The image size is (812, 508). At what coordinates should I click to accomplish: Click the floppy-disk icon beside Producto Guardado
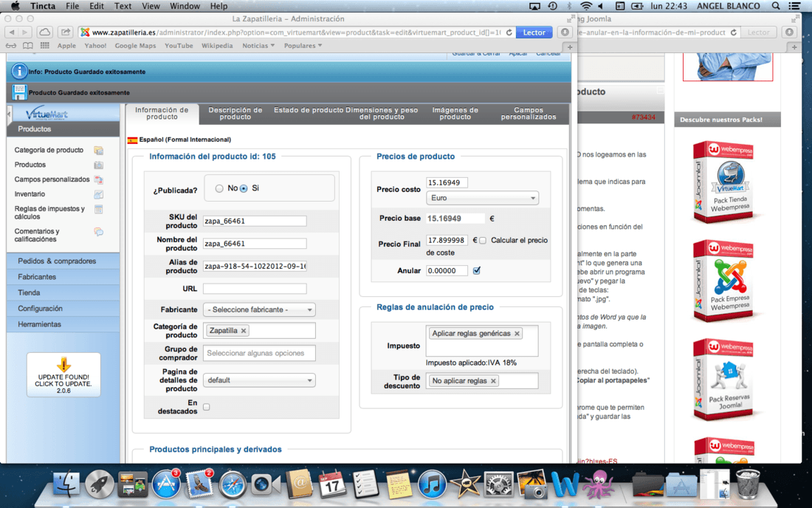pyautogui.click(x=19, y=92)
